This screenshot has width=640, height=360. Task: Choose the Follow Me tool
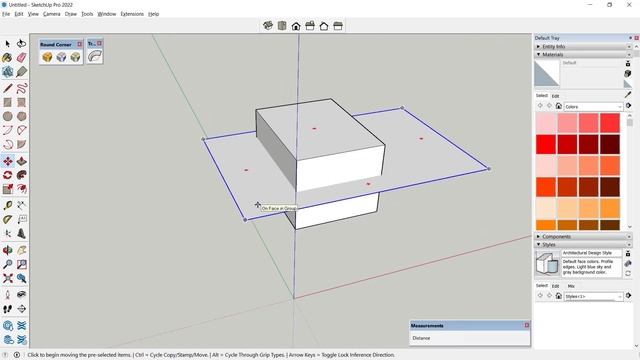coord(22,175)
